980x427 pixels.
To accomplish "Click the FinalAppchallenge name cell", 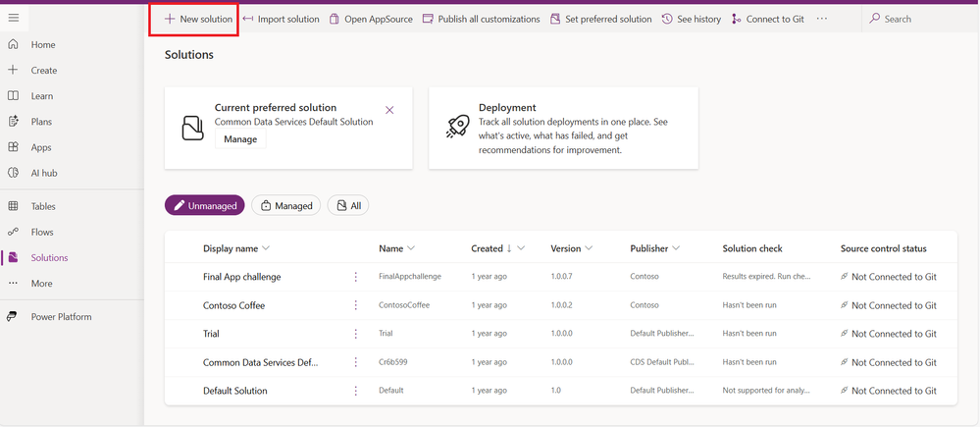I will click(410, 277).
